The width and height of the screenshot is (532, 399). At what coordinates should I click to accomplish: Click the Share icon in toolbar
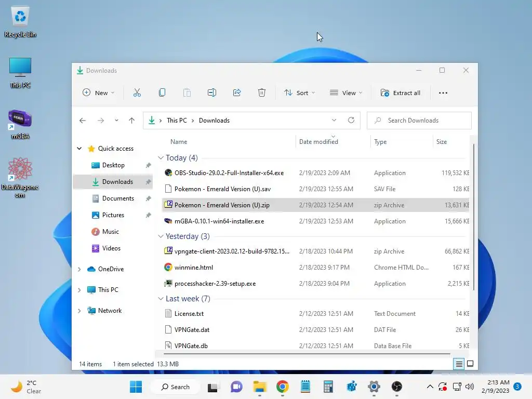click(237, 92)
